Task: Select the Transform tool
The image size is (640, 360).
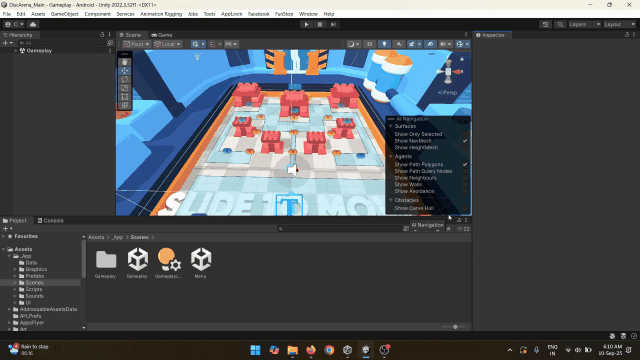Action: pyautogui.click(x=125, y=105)
